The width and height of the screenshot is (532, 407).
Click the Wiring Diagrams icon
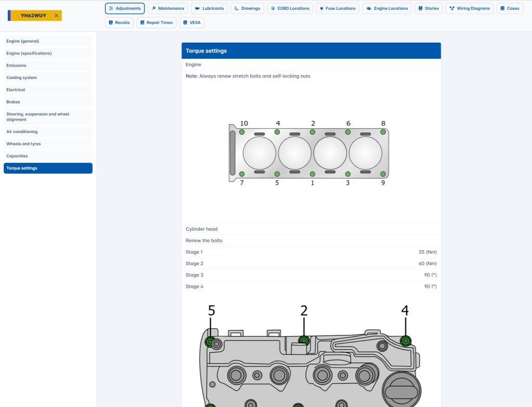point(452,8)
